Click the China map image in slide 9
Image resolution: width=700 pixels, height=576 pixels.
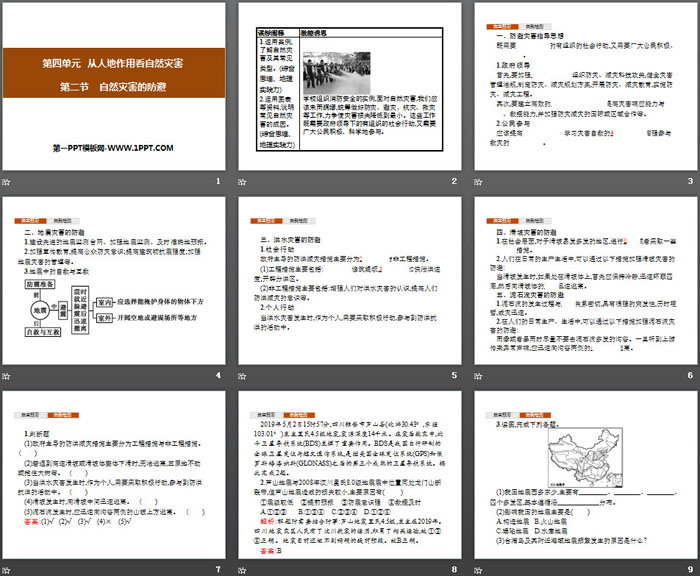pyautogui.click(x=585, y=458)
